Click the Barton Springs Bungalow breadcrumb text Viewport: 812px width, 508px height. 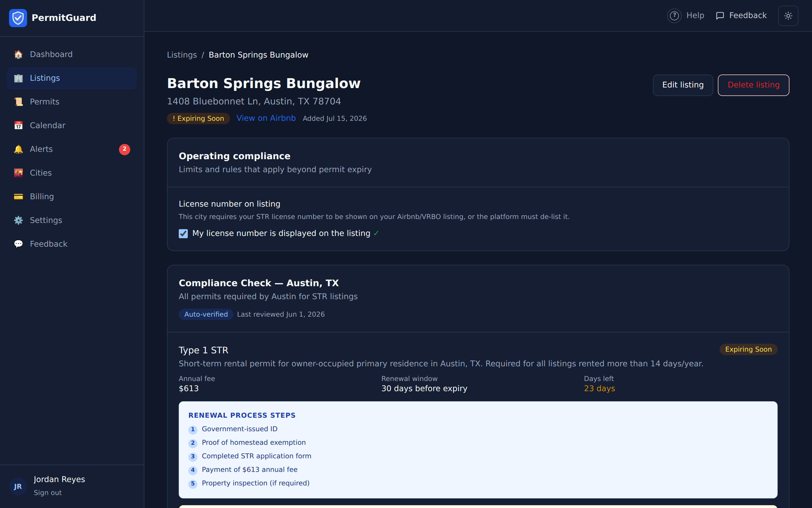pos(258,55)
